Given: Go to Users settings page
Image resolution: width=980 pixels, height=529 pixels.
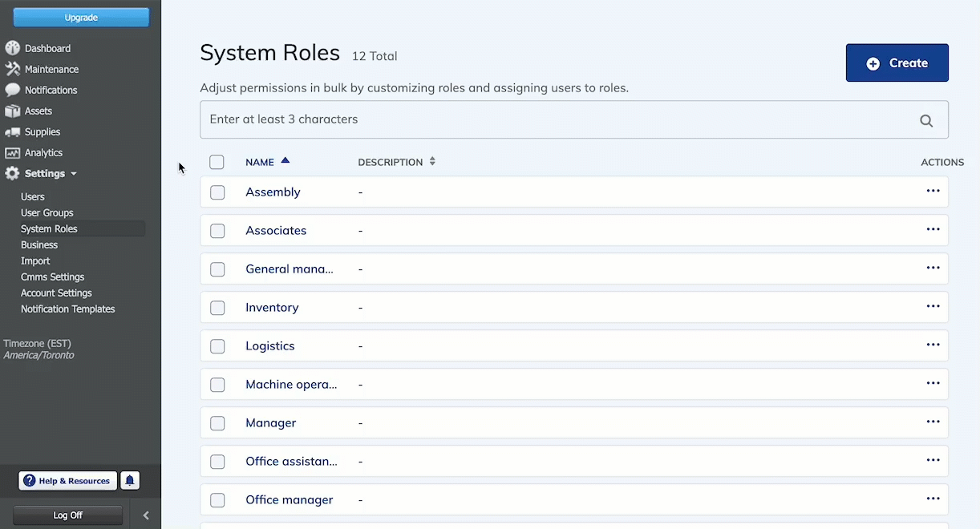Looking at the screenshot, I should coord(33,196).
